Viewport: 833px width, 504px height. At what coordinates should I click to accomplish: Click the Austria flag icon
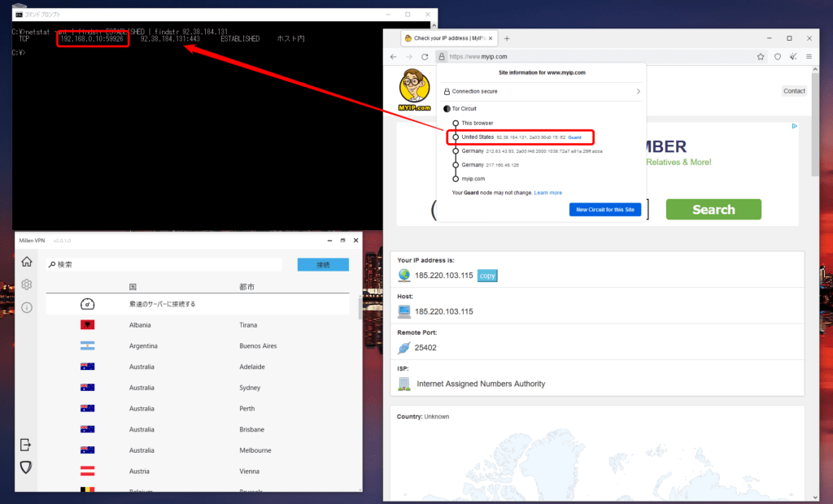pyautogui.click(x=87, y=471)
